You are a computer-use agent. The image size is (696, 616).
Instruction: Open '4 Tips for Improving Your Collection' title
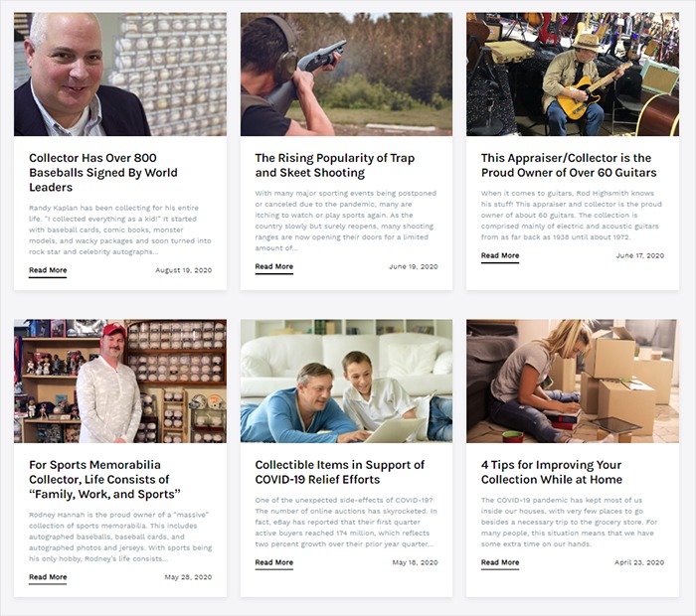551,472
